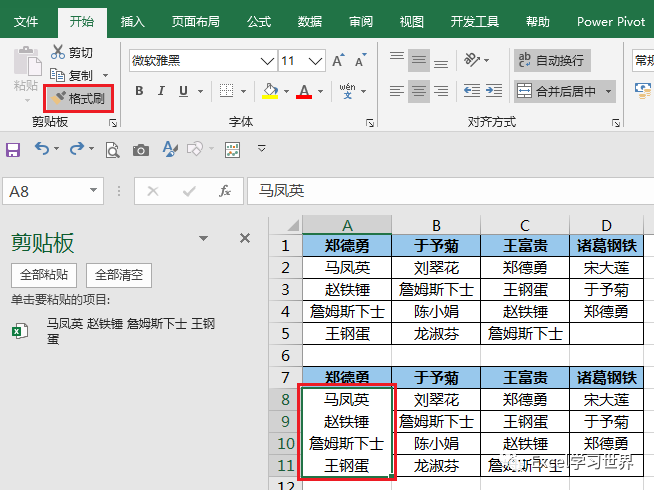The width and height of the screenshot is (654, 490).
Task: Open the 公式 ribbon tab
Action: (x=259, y=22)
